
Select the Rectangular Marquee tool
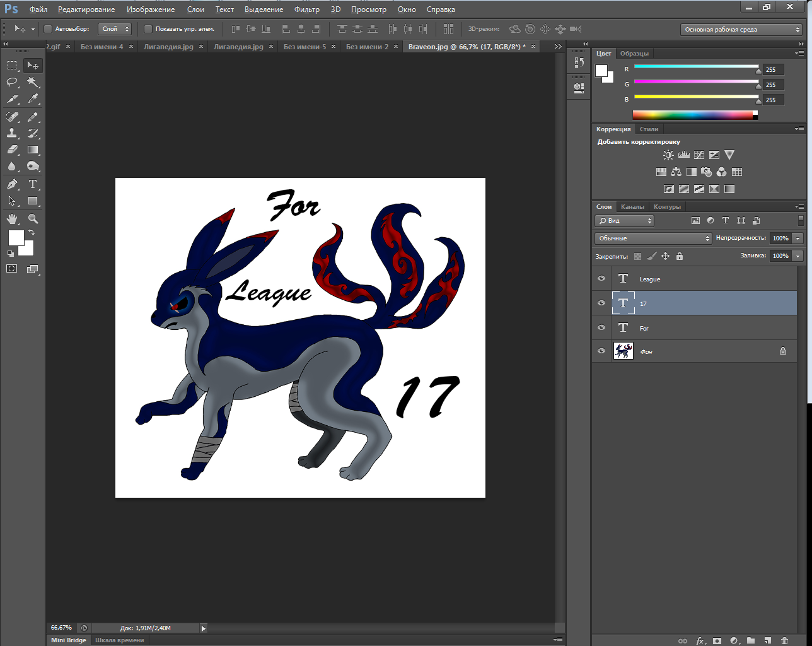[x=12, y=66]
